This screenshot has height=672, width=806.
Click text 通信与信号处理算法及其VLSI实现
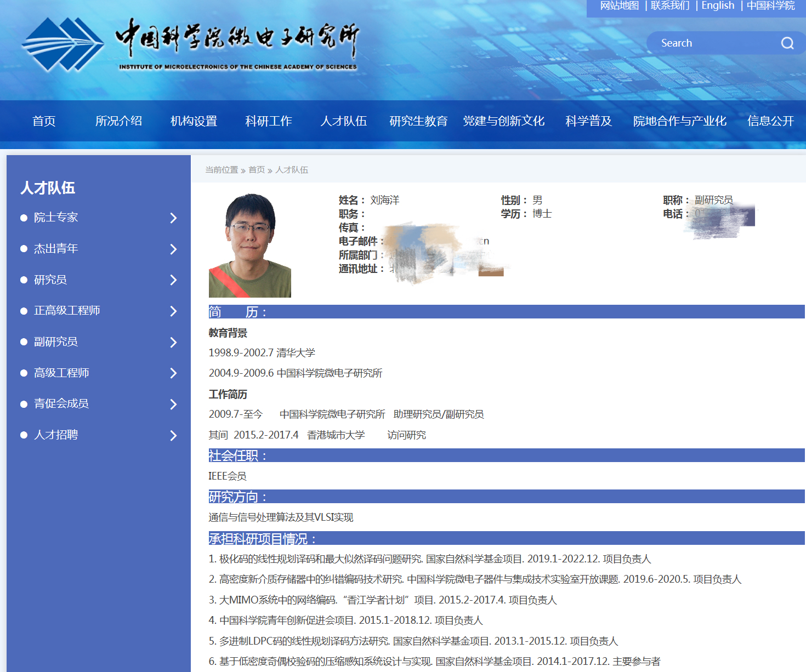(281, 517)
